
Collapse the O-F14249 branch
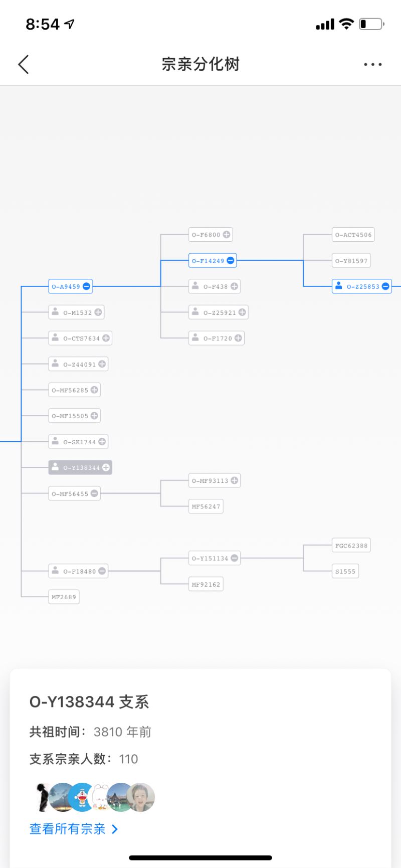[231, 260]
